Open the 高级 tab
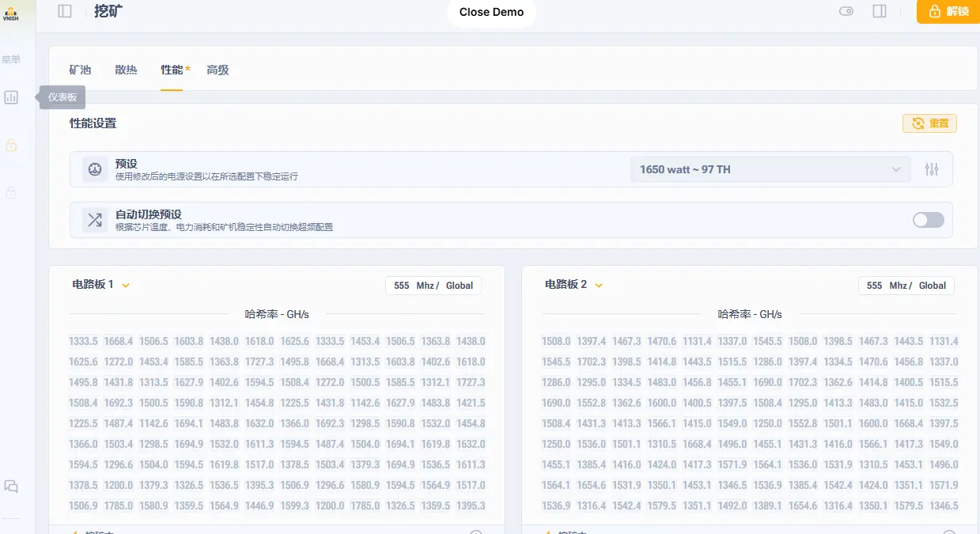Image resolution: width=980 pixels, height=534 pixels. click(x=218, y=70)
